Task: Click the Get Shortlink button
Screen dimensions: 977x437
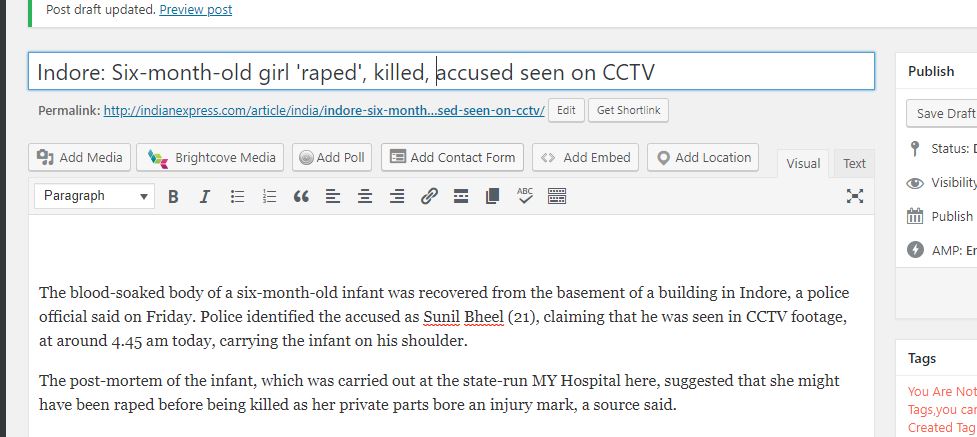Action: point(628,110)
